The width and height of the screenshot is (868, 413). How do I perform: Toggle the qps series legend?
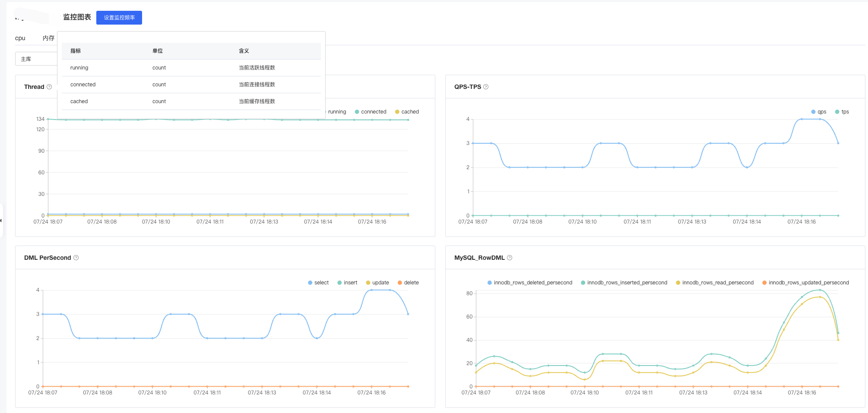[819, 112]
